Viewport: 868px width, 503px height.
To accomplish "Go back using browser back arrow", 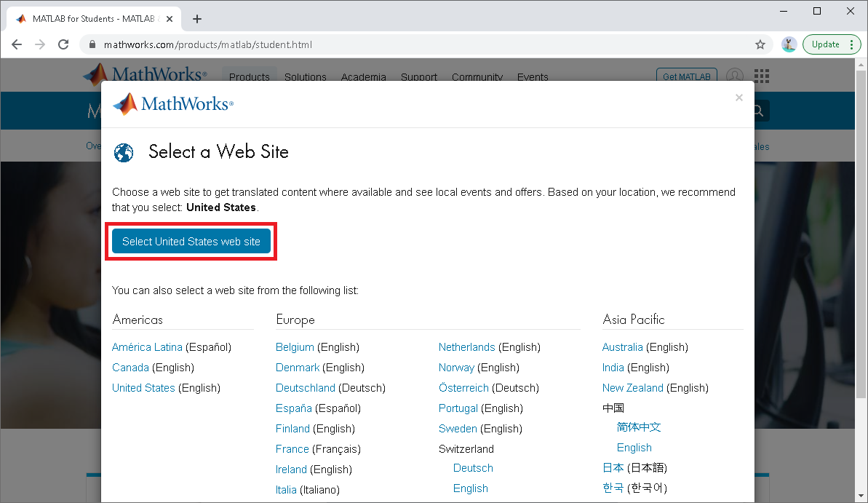I will (17, 44).
